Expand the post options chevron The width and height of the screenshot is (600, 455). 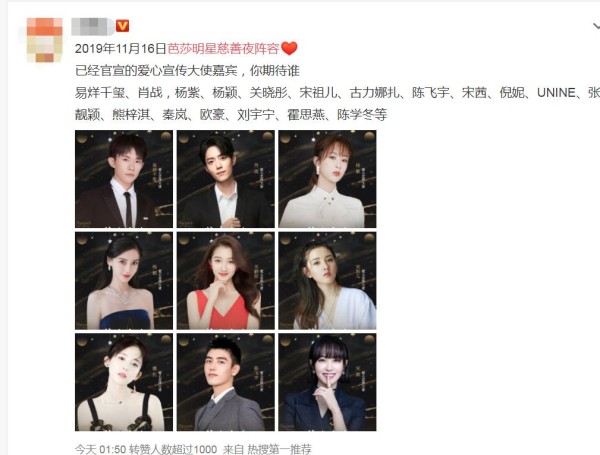596,26
